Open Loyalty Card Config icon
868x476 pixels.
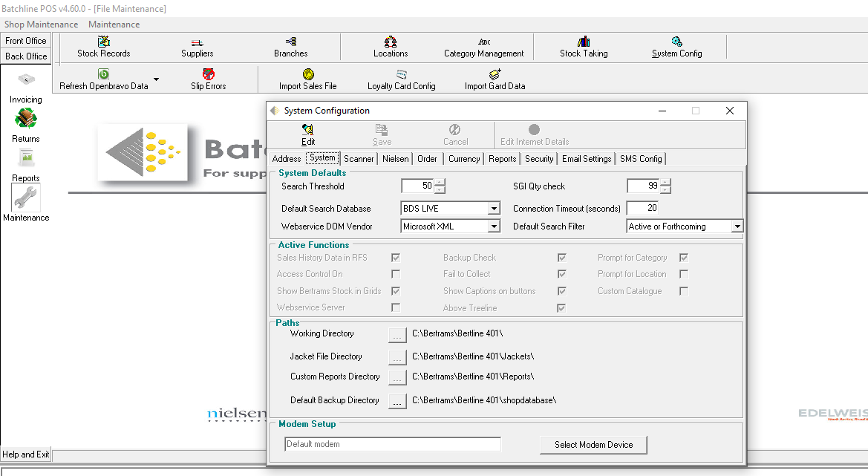pos(402,79)
